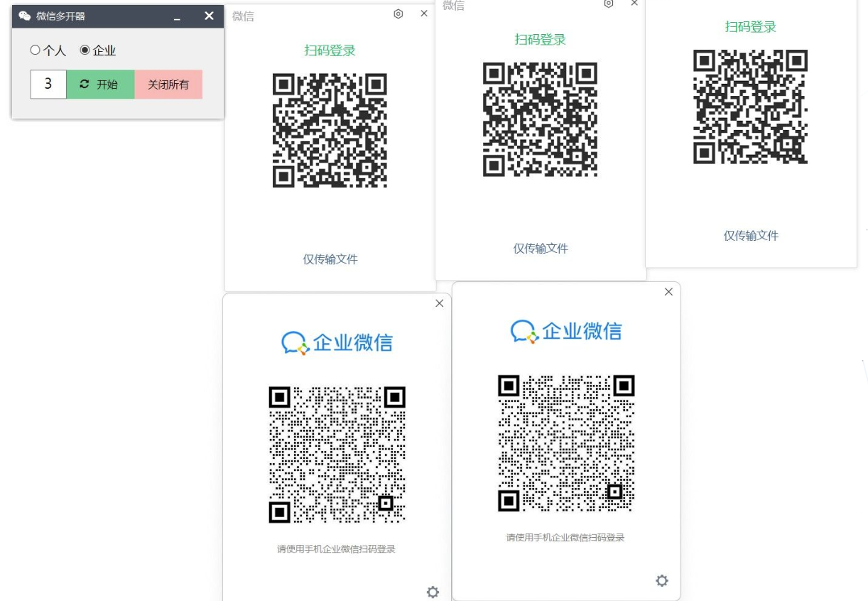The image size is (868, 601).
Task: Open the gear settings in left 企业微信 window
Action: click(x=433, y=592)
